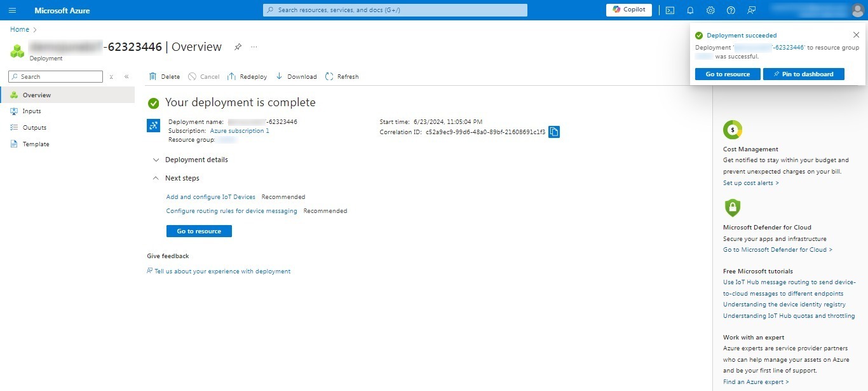Open Understanding IoT Hub quotas and throttling
Screen dimensions: 868x391
click(x=789, y=316)
